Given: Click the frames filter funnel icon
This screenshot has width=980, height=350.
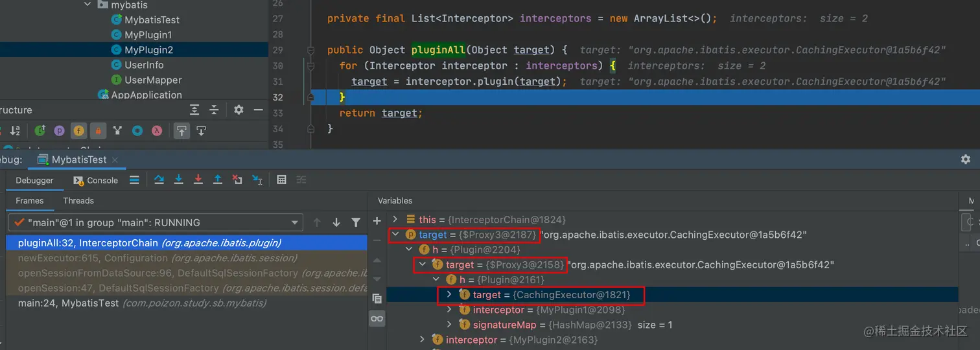Looking at the screenshot, I should click(x=356, y=222).
